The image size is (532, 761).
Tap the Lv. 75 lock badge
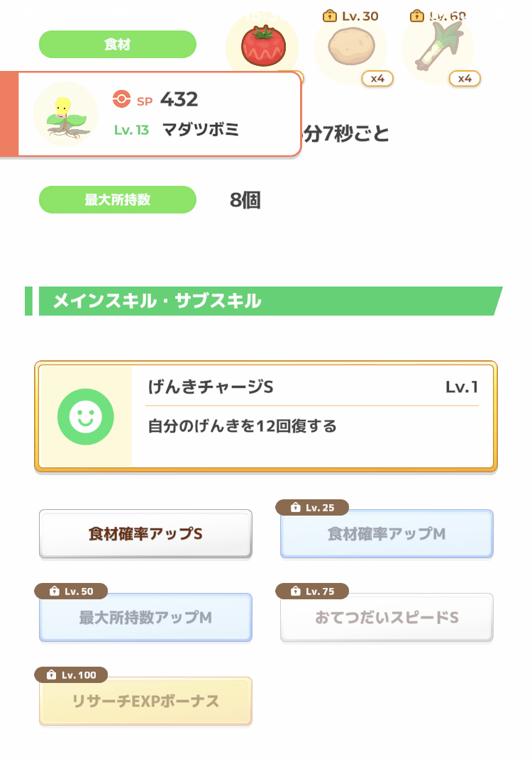pos(311,591)
